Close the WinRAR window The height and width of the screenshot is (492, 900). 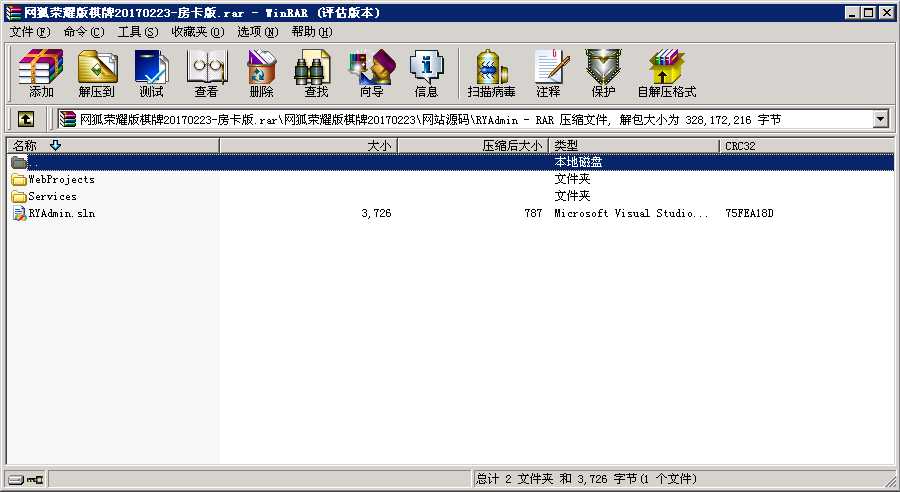coord(886,13)
